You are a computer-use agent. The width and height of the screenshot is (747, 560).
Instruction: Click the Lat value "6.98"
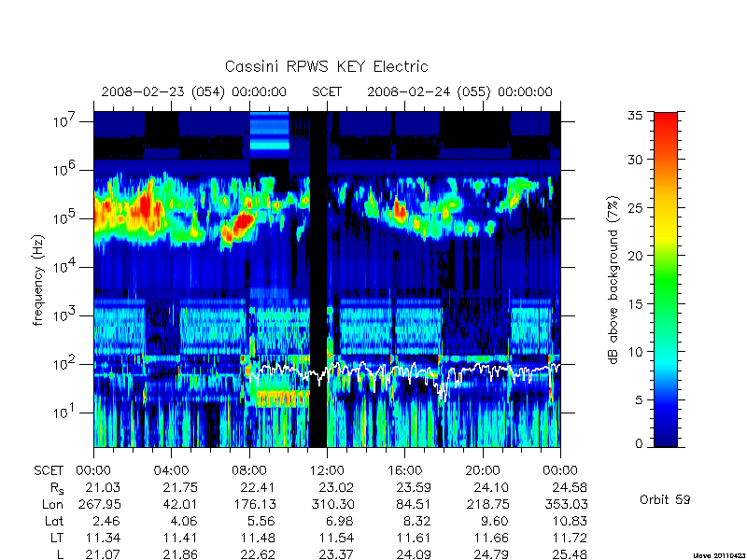[x=340, y=522]
